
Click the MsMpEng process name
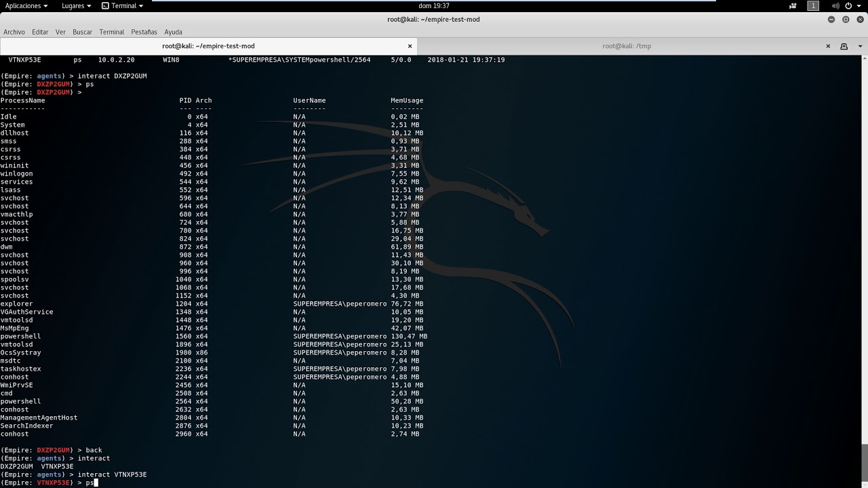16,328
